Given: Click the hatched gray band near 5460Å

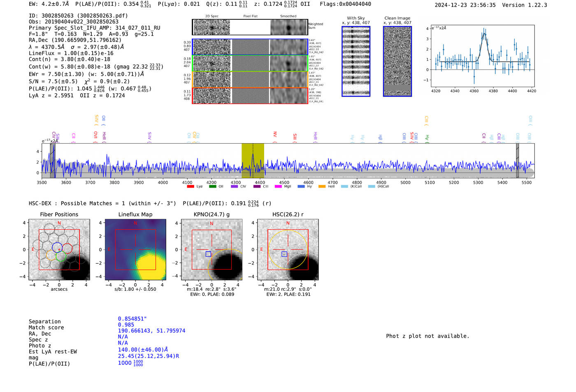Looking at the screenshot, I should point(518,160).
